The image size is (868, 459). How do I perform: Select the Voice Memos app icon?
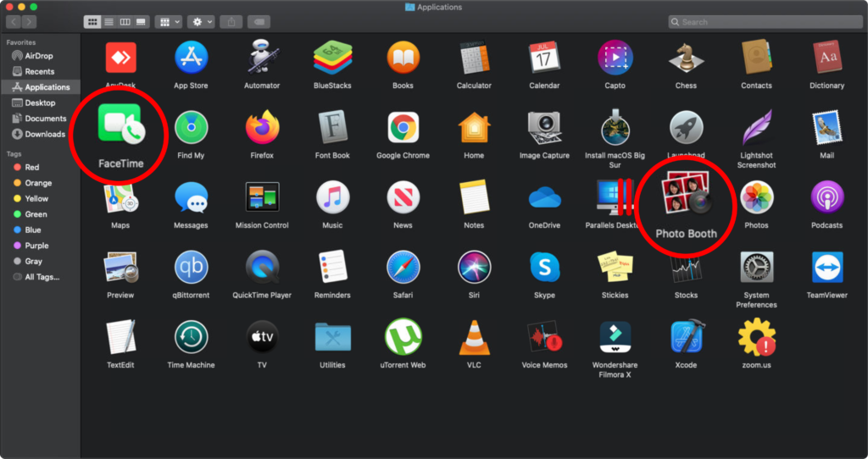[545, 337]
